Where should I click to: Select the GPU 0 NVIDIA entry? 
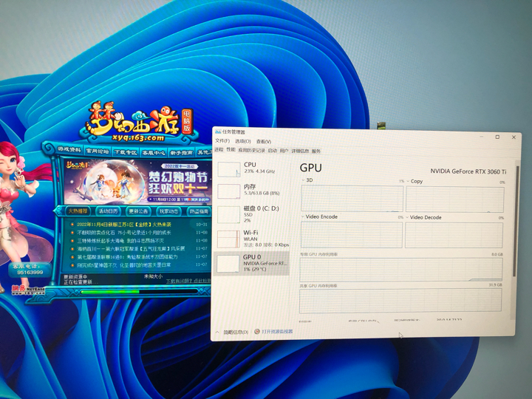click(252, 263)
